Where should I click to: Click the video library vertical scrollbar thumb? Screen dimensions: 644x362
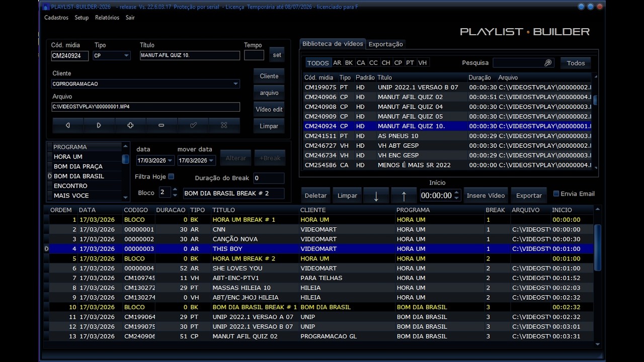point(596,101)
